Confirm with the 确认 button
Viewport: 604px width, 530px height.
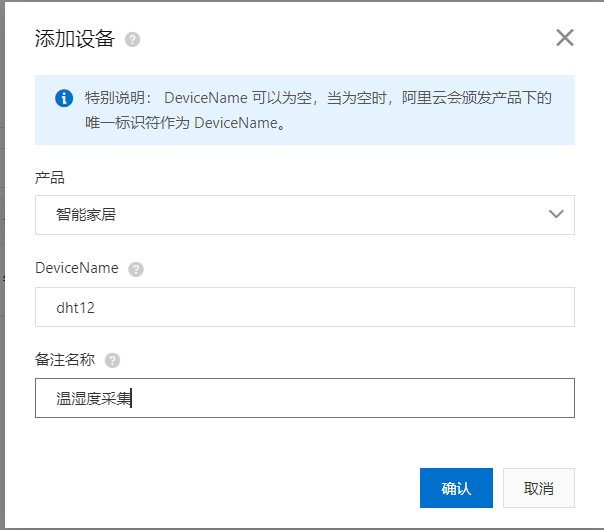pyautogui.click(x=456, y=488)
